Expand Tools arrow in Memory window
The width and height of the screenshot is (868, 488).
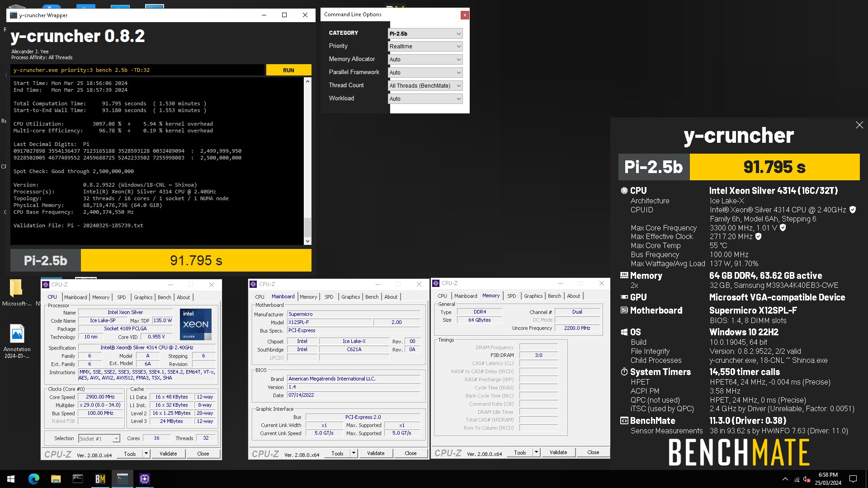coord(536,452)
